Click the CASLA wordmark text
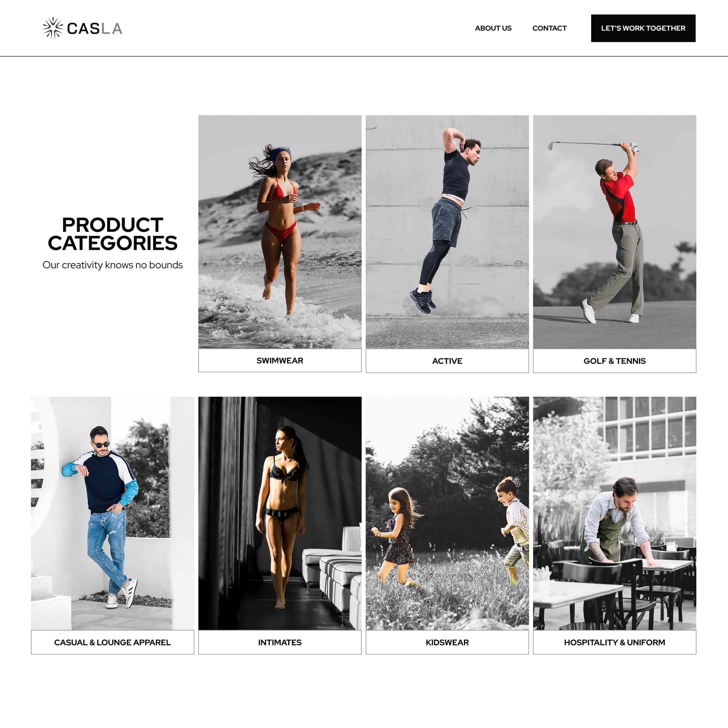The height and width of the screenshot is (728, 728). 95,29
